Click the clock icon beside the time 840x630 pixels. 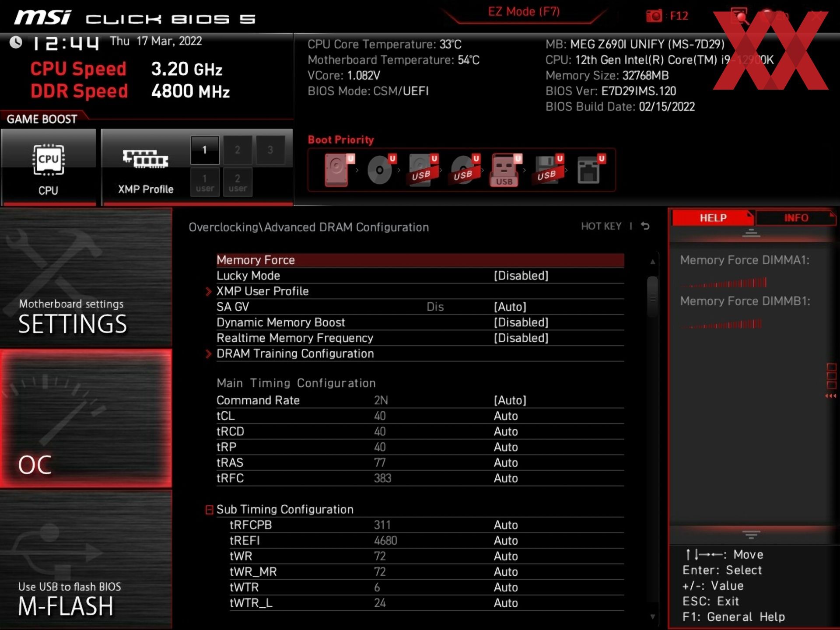(16, 42)
